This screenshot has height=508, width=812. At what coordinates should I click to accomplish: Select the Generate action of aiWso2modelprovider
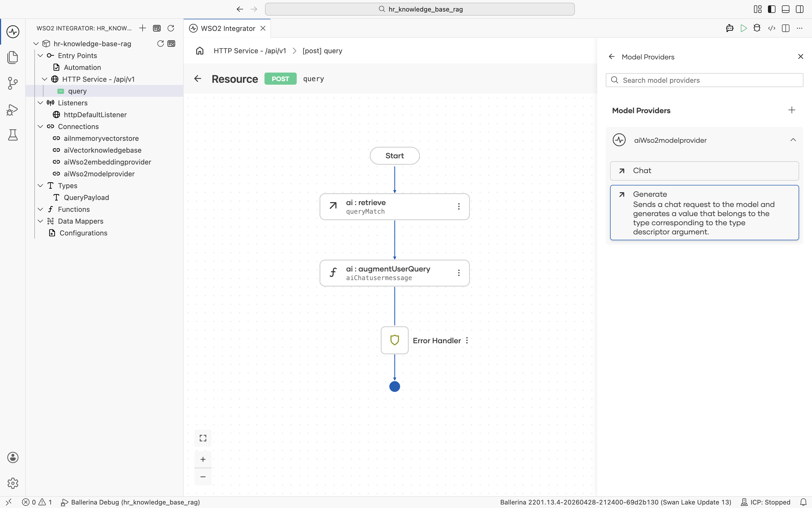point(704,212)
